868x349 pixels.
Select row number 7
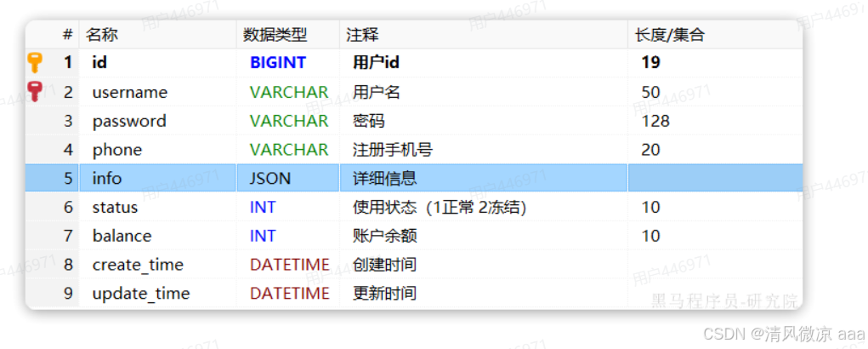68,236
